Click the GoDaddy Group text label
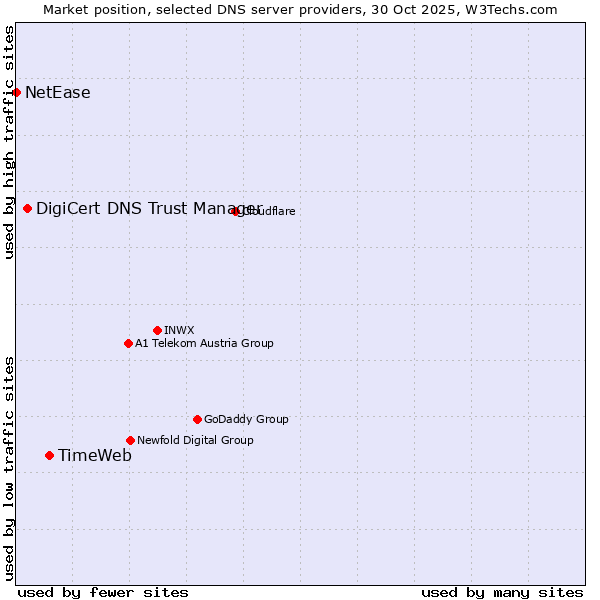 pos(246,420)
